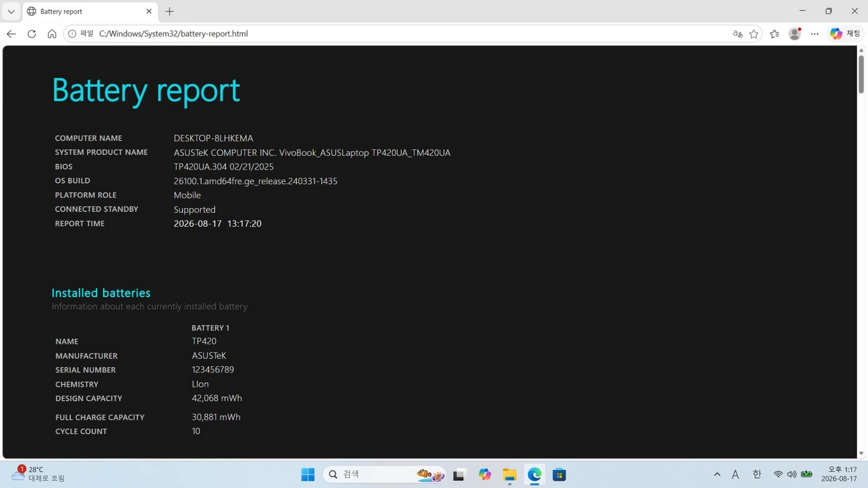The image size is (868, 488).
Task: Open the clock and date panel
Action: coord(839,474)
